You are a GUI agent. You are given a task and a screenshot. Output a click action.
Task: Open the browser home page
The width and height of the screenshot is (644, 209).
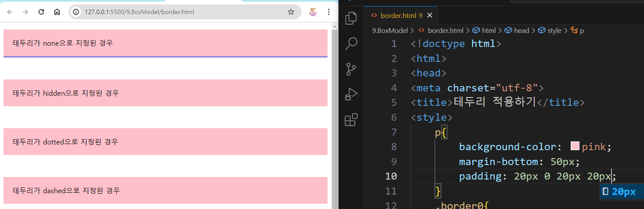[57, 12]
